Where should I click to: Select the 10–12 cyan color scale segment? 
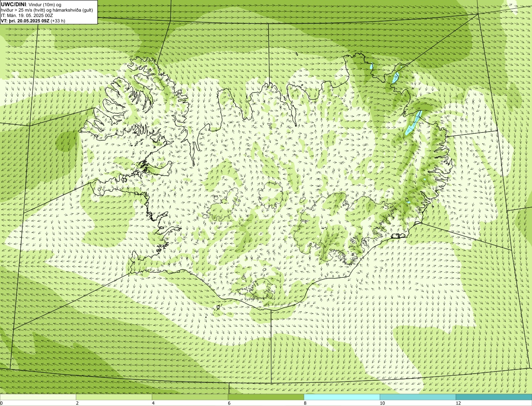pyautogui.click(x=418, y=397)
